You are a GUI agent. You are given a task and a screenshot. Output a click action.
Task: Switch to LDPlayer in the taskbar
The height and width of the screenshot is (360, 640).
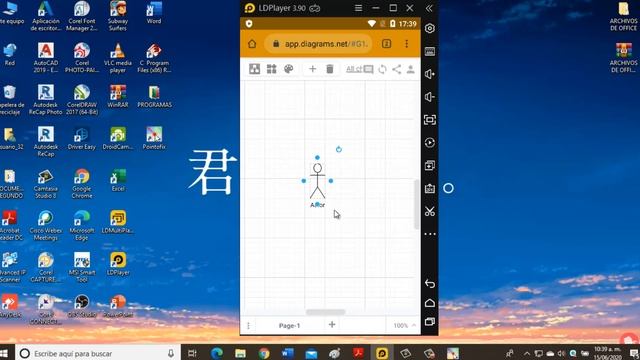click(x=382, y=353)
